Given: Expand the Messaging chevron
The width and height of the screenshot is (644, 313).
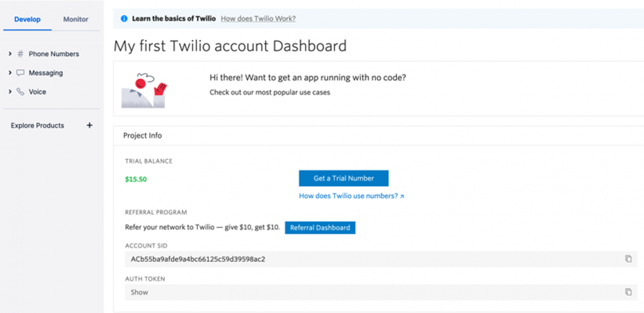Looking at the screenshot, I should coord(10,73).
